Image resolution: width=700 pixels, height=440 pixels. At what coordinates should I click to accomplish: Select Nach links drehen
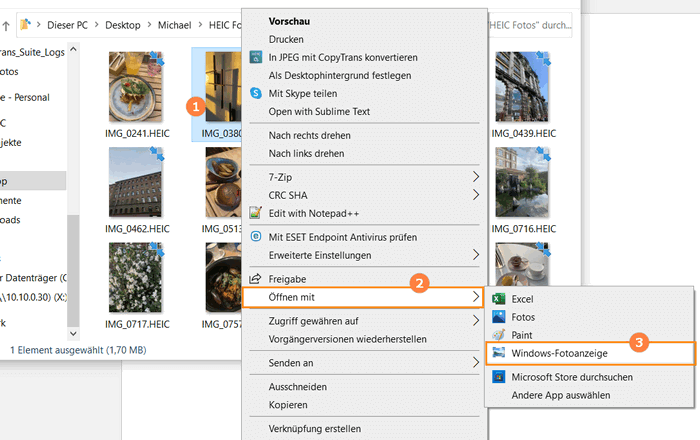306,154
